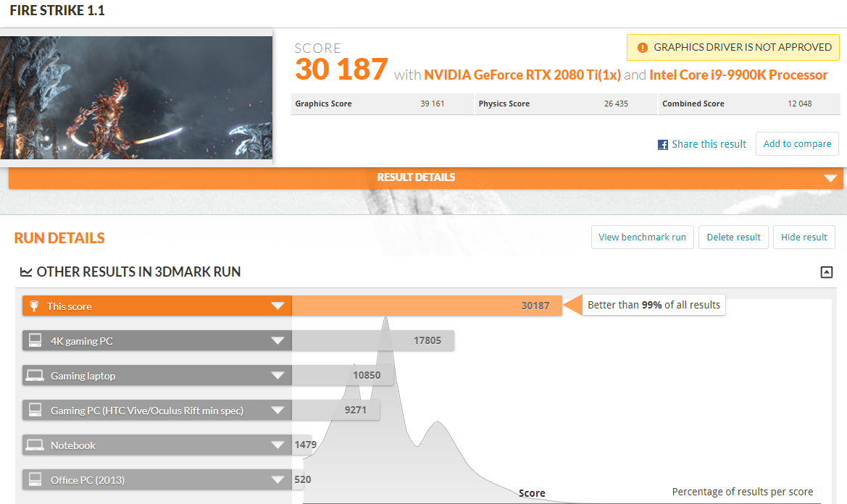Image resolution: width=847 pixels, height=504 pixels.
Task: Click Share this result link
Action: click(709, 144)
